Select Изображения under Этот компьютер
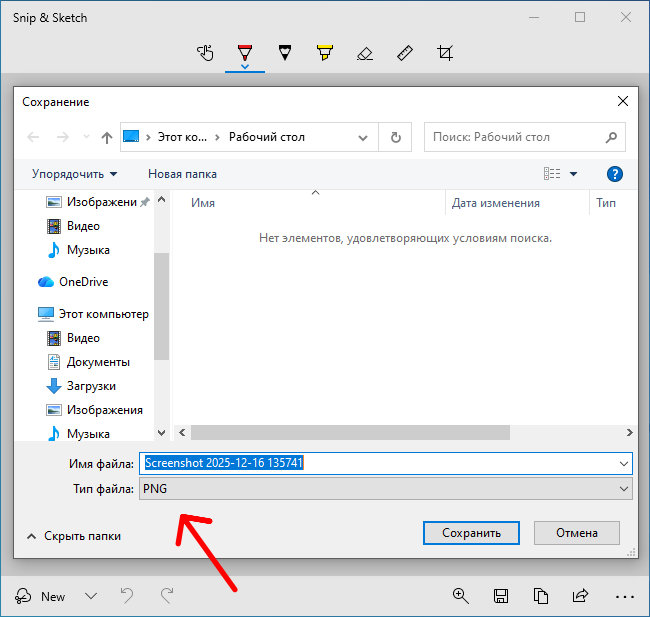The height and width of the screenshot is (617, 650). 95,410
